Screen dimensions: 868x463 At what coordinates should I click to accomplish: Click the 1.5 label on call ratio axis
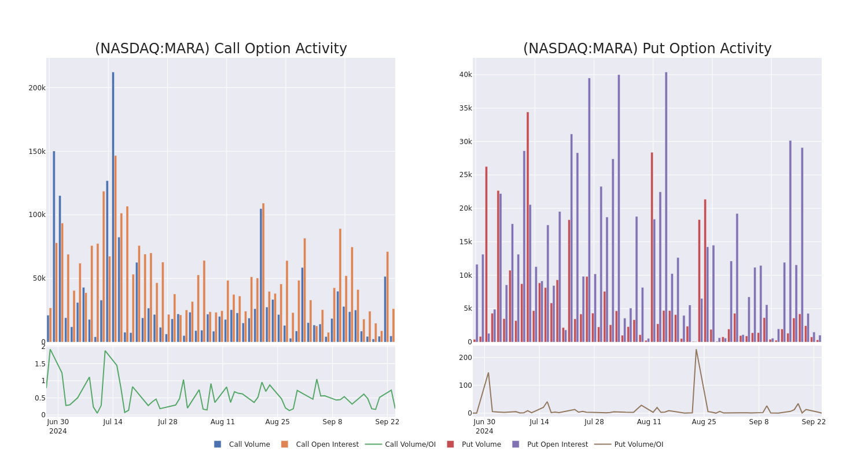[x=40, y=364]
